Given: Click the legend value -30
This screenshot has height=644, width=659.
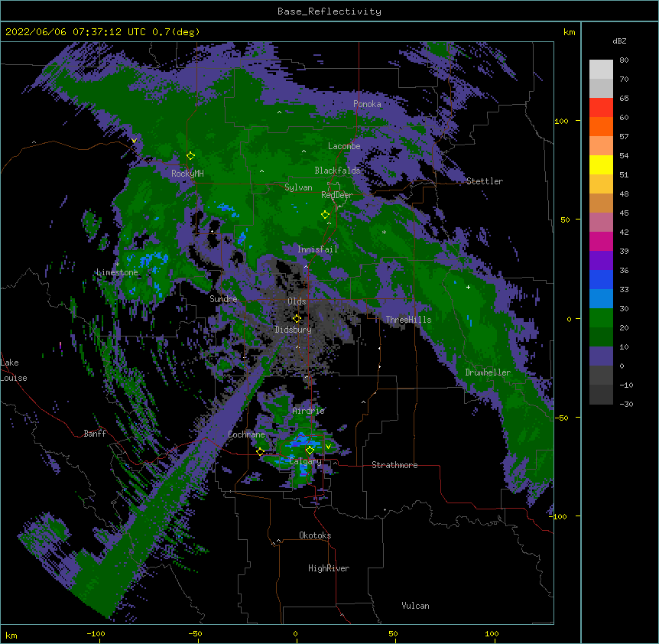Looking at the screenshot, I should coord(626,404).
